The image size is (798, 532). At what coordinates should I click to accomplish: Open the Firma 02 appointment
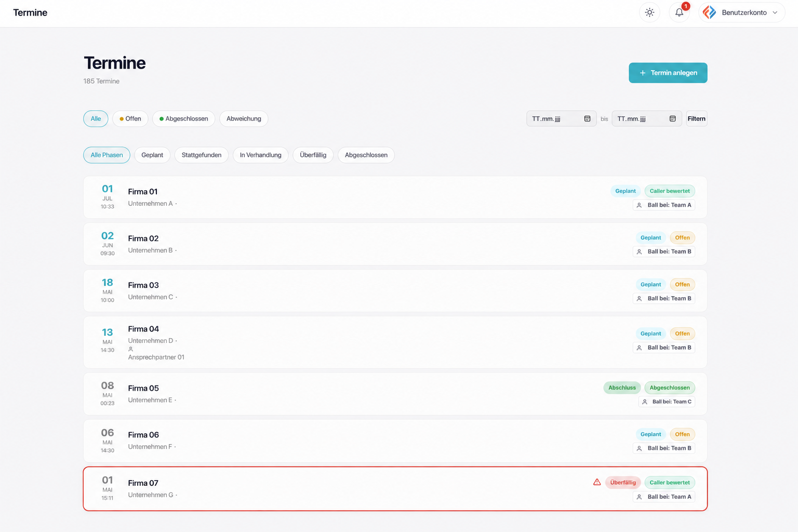pyautogui.click(x=395, y=244)
